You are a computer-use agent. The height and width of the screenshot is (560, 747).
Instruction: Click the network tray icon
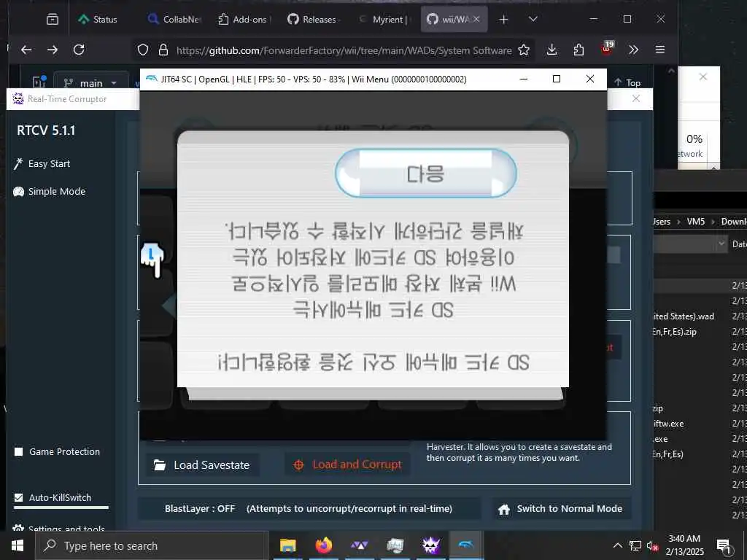point(635,545)
